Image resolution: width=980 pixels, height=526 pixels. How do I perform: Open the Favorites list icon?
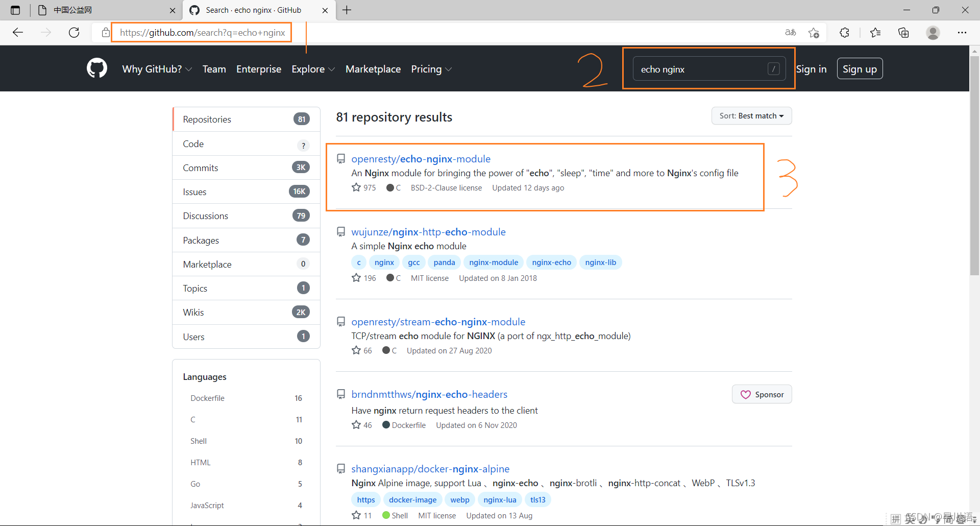pos(875,33)
